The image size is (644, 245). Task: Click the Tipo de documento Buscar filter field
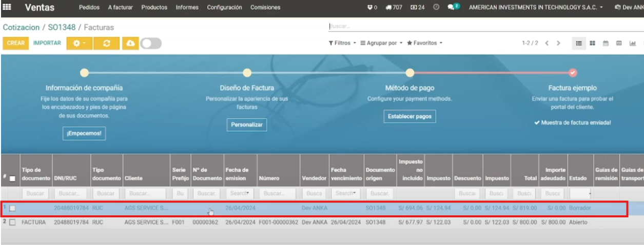(35, 194)
